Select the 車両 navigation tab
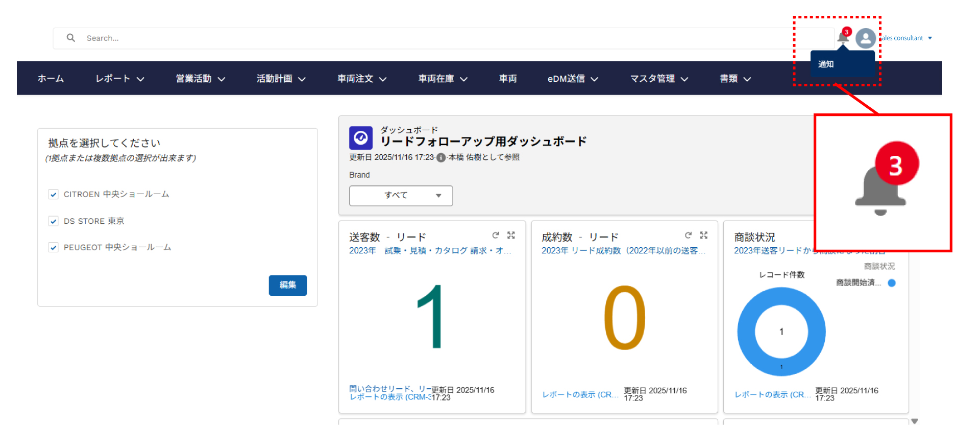980x447 pixels. tap(507, 79)
